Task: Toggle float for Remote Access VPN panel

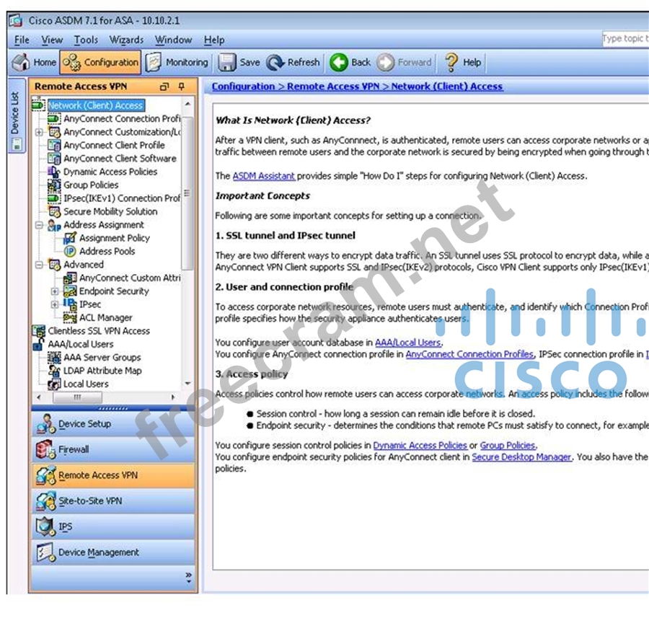Action: tap(164, 87)
